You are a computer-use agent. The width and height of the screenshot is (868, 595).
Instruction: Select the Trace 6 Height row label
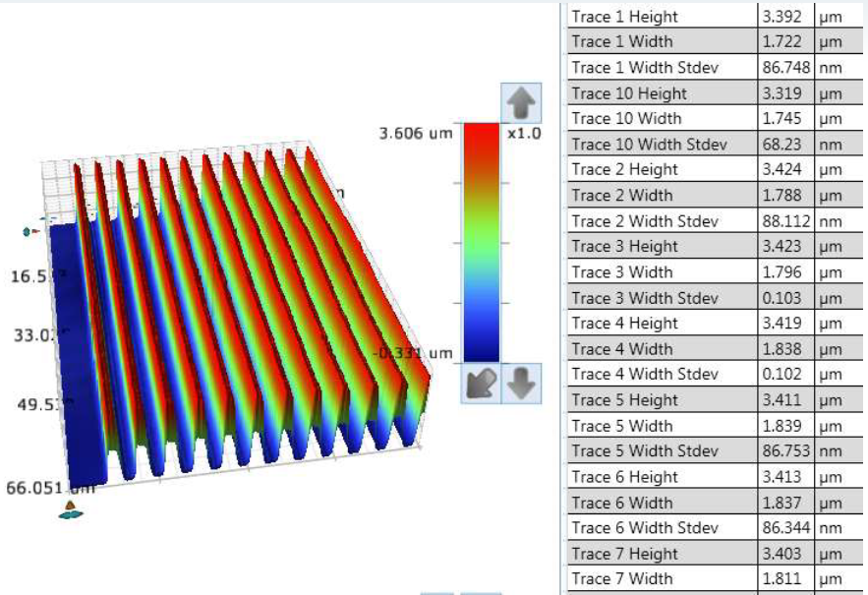tap(624, 477)
